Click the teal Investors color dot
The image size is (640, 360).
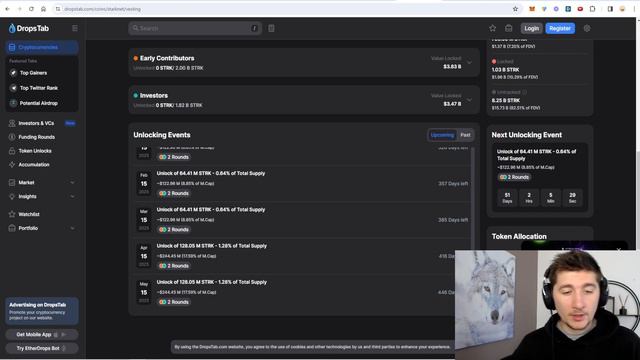[x=136, y=96]
